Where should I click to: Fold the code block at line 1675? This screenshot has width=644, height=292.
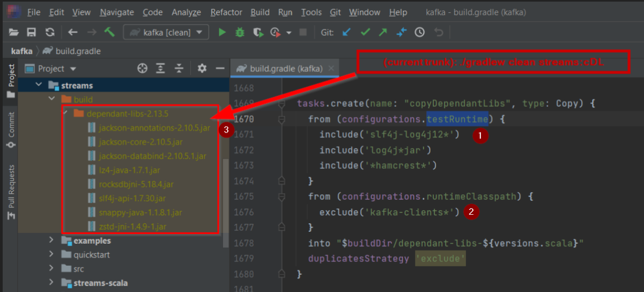pyautogui.click(x=281, y=197)
